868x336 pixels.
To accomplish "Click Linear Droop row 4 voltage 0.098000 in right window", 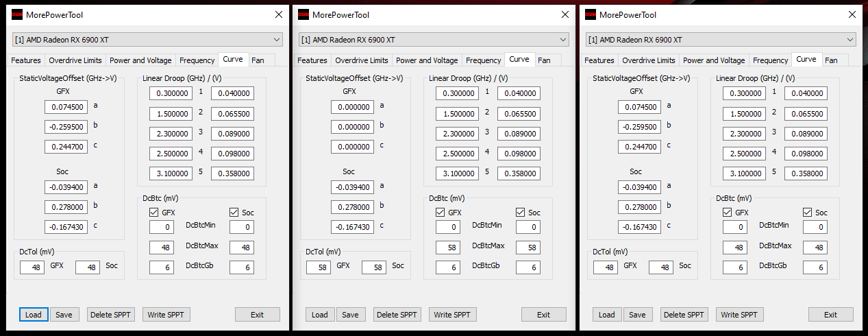I will [806, 154].
